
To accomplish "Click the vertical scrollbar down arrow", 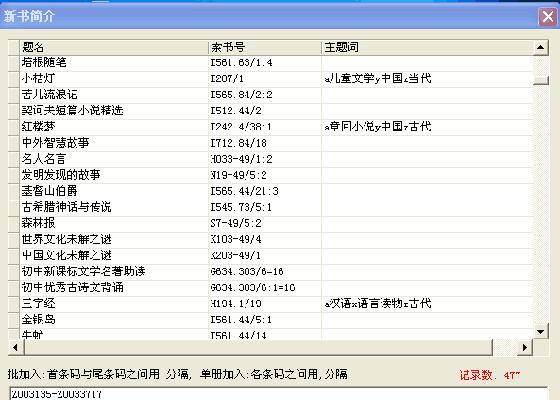I will tap(540, 332).
